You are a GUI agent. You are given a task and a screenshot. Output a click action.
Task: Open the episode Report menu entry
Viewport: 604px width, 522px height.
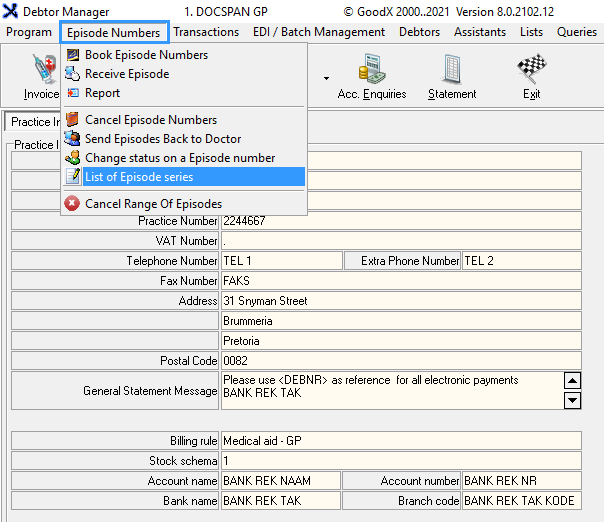(x=102, y=93)
